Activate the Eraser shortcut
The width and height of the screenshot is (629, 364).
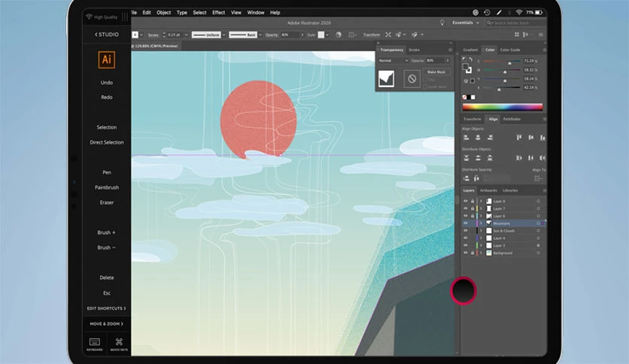(107, 202)
